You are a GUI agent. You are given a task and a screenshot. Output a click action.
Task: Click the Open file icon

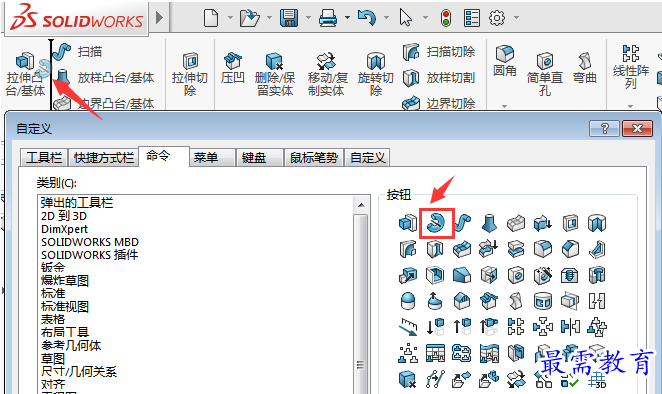tap(250, 18)
